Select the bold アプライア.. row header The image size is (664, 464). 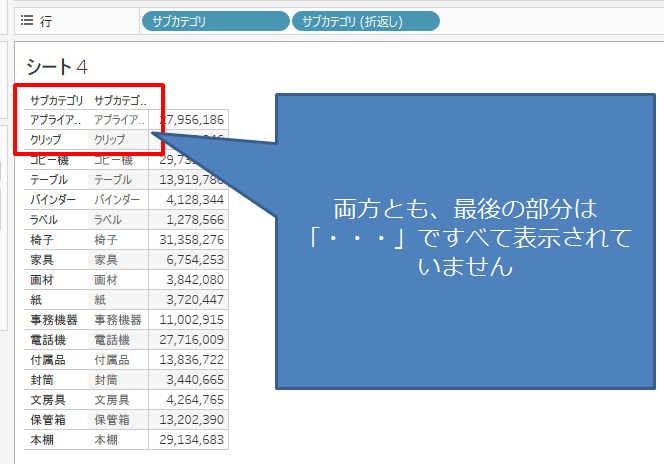pos(56,120)
